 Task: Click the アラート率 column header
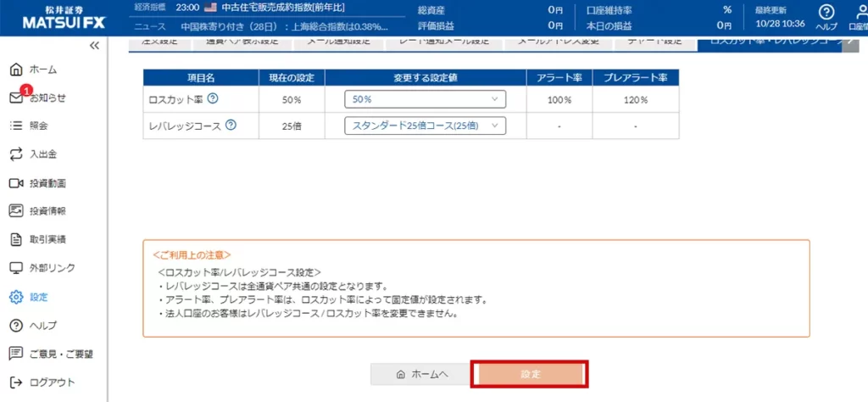(559, 78)
